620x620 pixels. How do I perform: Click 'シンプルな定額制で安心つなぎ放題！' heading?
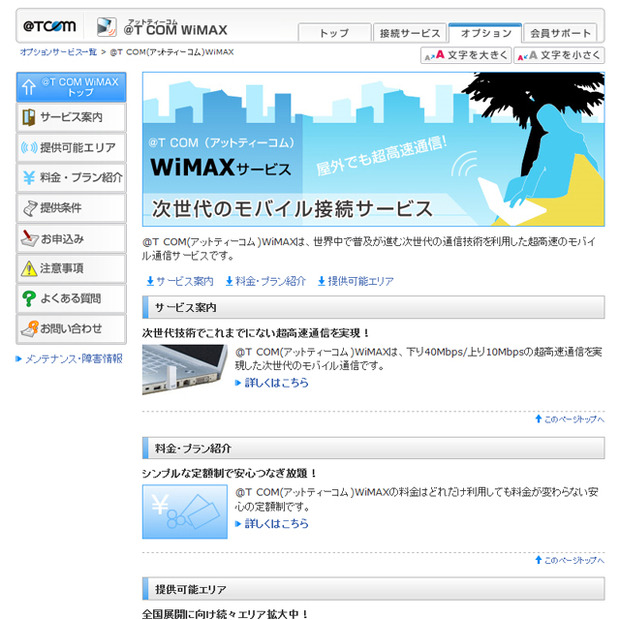point(230,473)
